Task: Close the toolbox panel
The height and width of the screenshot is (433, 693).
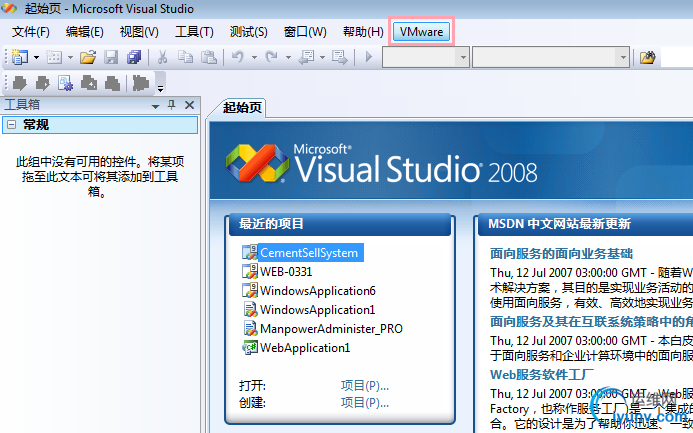Action: (190, 105)
